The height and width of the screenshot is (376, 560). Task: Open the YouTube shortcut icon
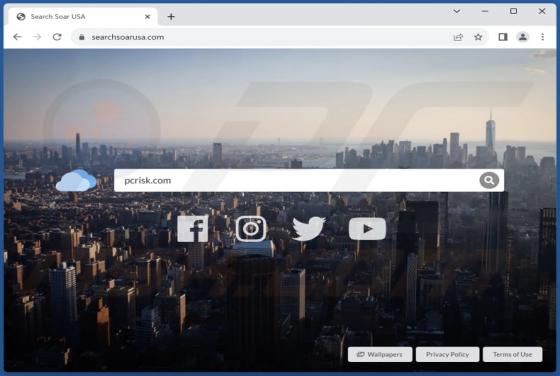(x=367, y=229)
